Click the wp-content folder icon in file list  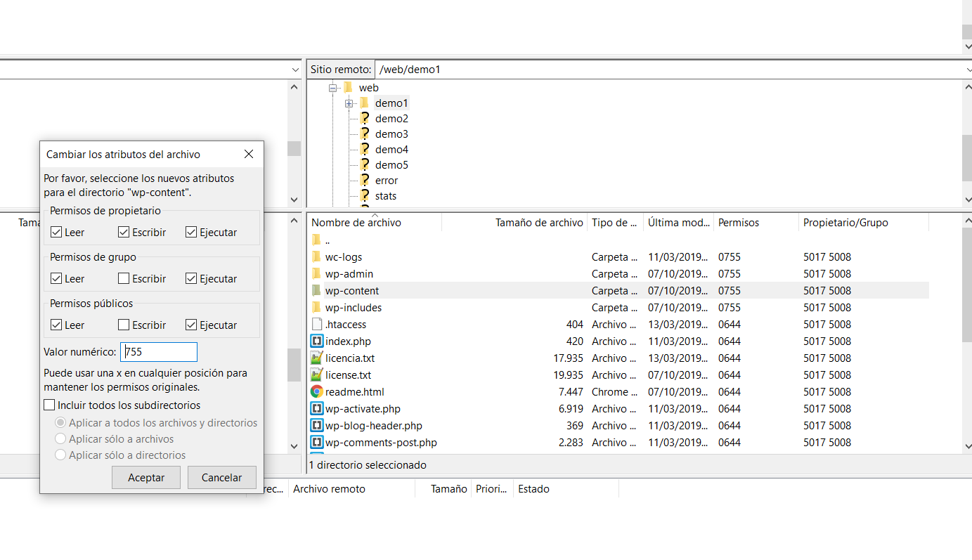316,291
